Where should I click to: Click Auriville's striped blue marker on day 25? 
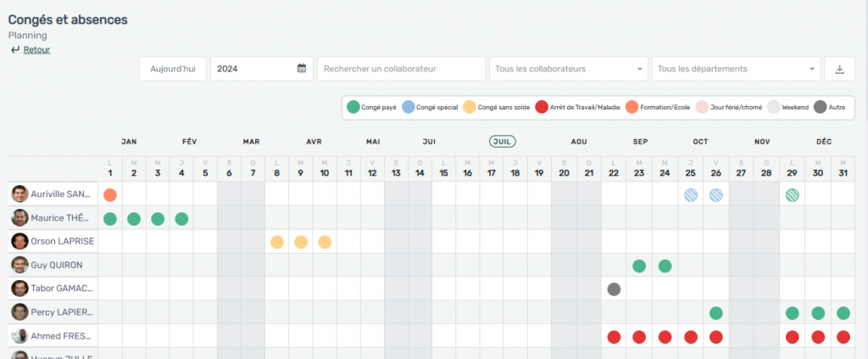(691, 195)
